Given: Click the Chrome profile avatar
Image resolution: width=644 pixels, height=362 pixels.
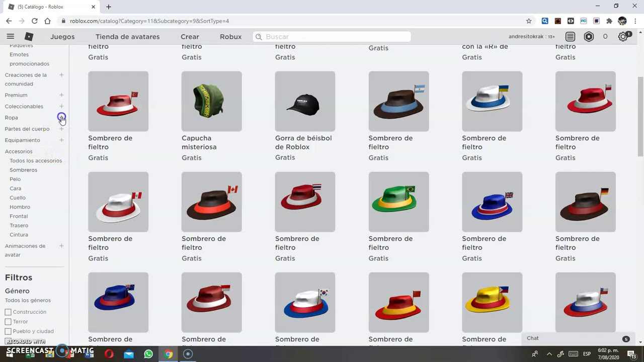Looking at the screenshot, I should click(x=622, y=21).
